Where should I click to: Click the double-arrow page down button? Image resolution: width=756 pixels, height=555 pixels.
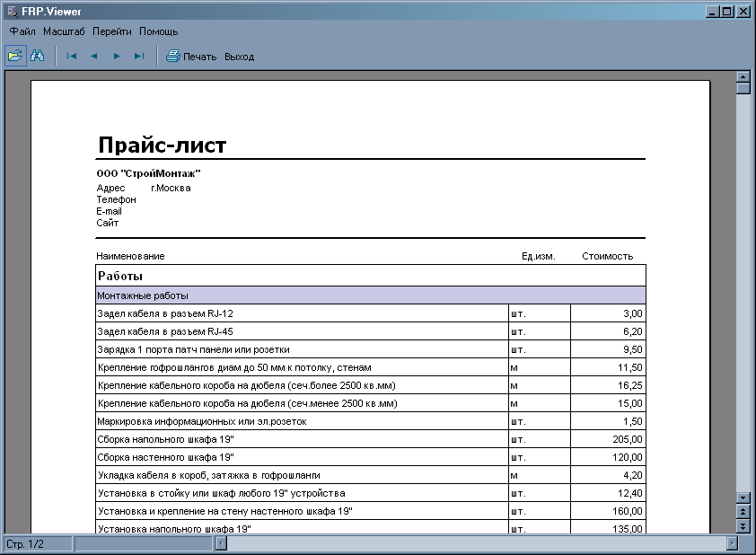click(743, 526)
